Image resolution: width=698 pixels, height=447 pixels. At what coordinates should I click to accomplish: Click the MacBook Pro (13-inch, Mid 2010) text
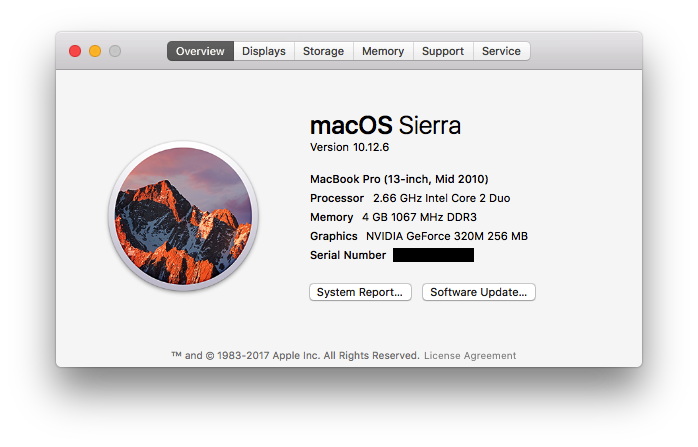click(x=399, y=179)
